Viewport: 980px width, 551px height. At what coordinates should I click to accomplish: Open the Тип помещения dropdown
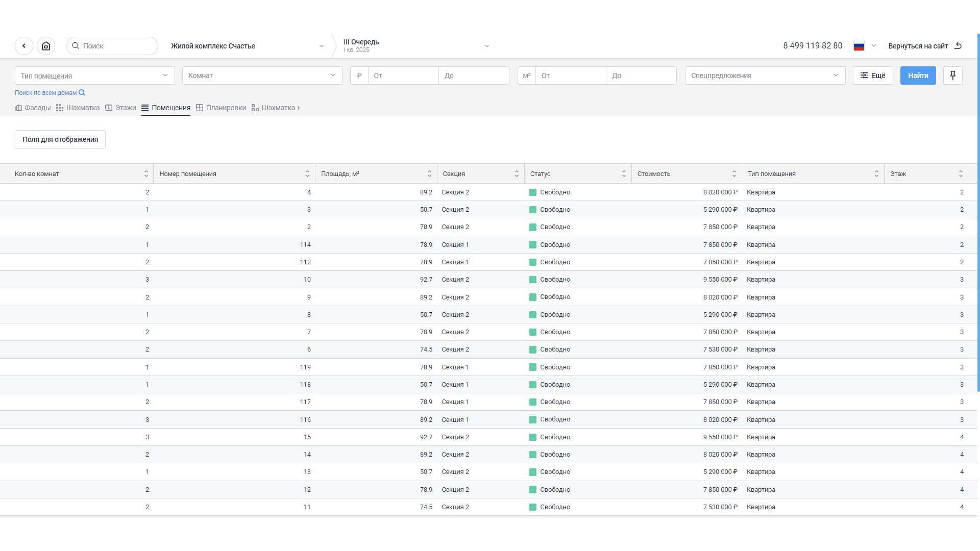click(95, 76)
